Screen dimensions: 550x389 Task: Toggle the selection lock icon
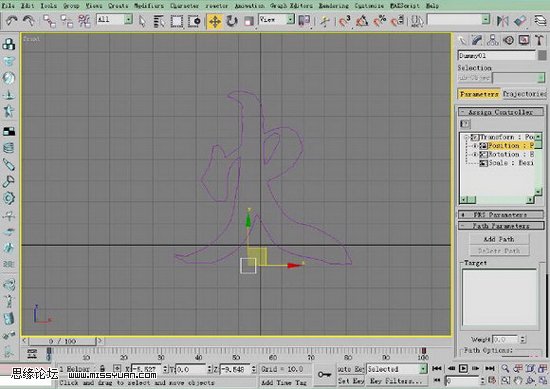(102, 369)
